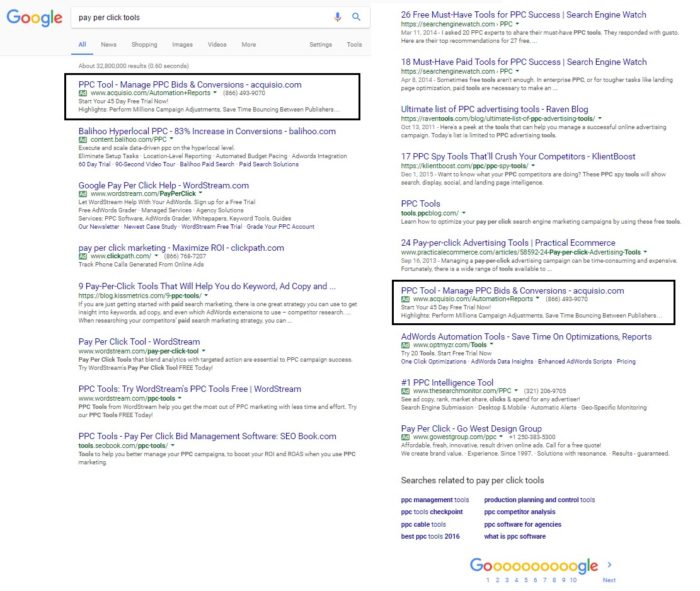The image size is (700, 591).
Task: Switch to the Images tab
Action: coord(183,45)
